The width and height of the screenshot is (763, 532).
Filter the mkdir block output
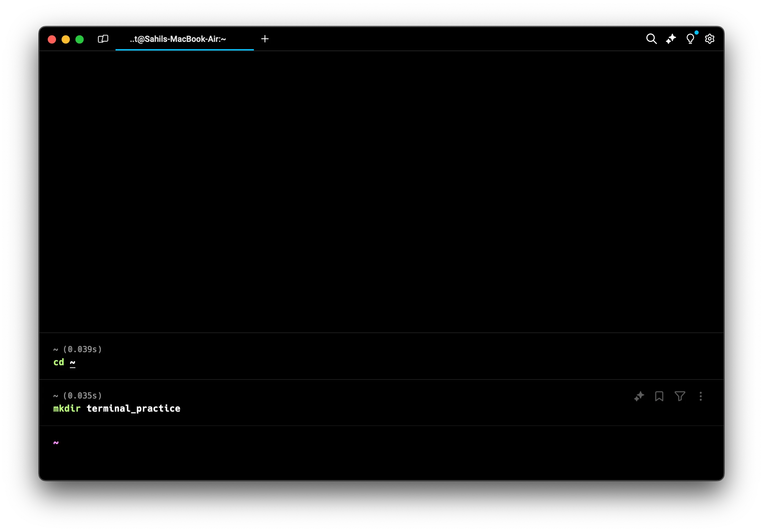coord(680,396)
